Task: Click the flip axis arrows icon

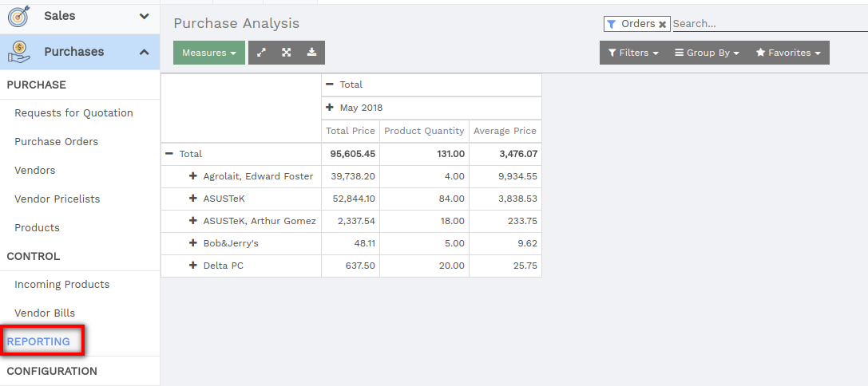Action: [x=261, y=53]
